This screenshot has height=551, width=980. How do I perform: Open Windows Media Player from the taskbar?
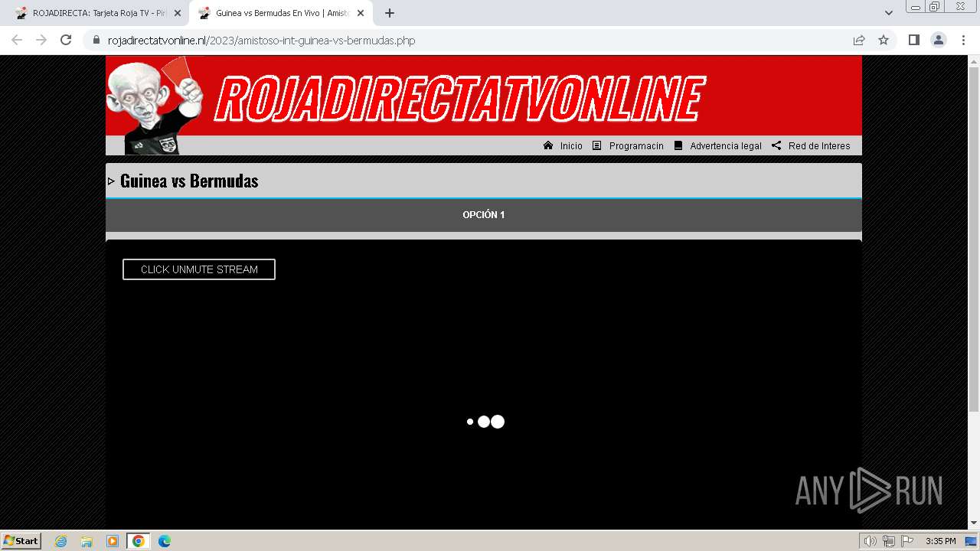point(113,541)
